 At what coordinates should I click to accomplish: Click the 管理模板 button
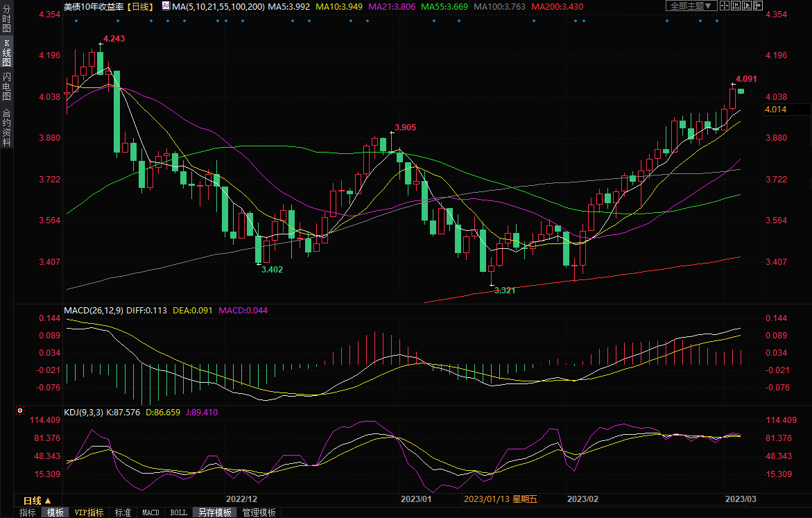[x=259, y=512]
